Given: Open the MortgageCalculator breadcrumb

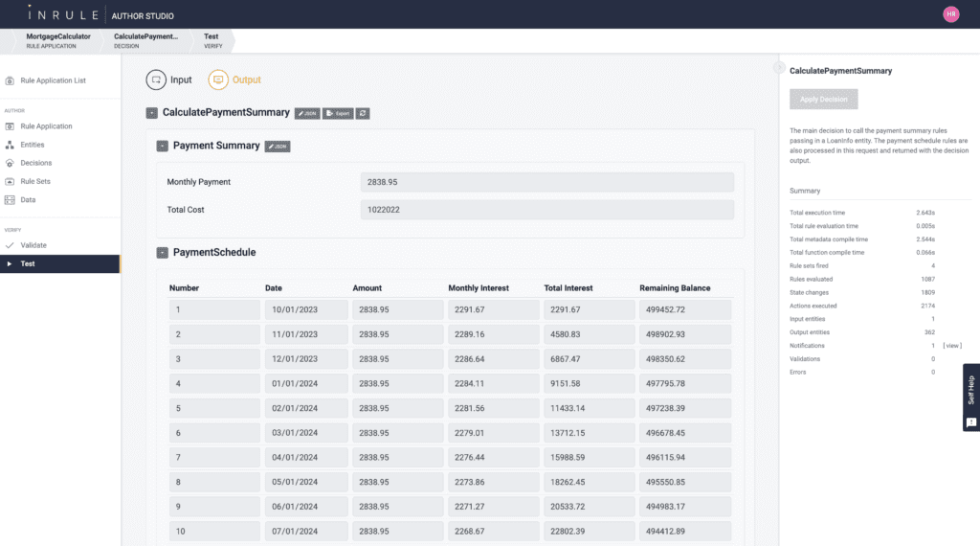Looking at the screenshot, I should [x=58, y=40].
